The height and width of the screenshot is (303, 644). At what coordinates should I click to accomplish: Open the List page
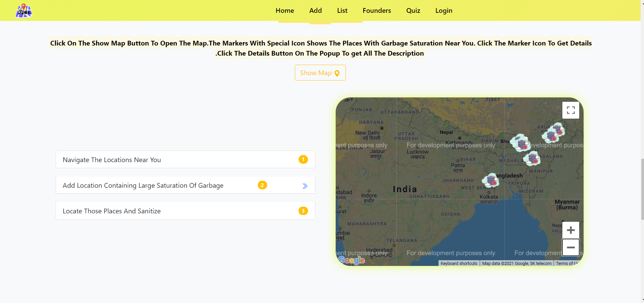point(342,10)
